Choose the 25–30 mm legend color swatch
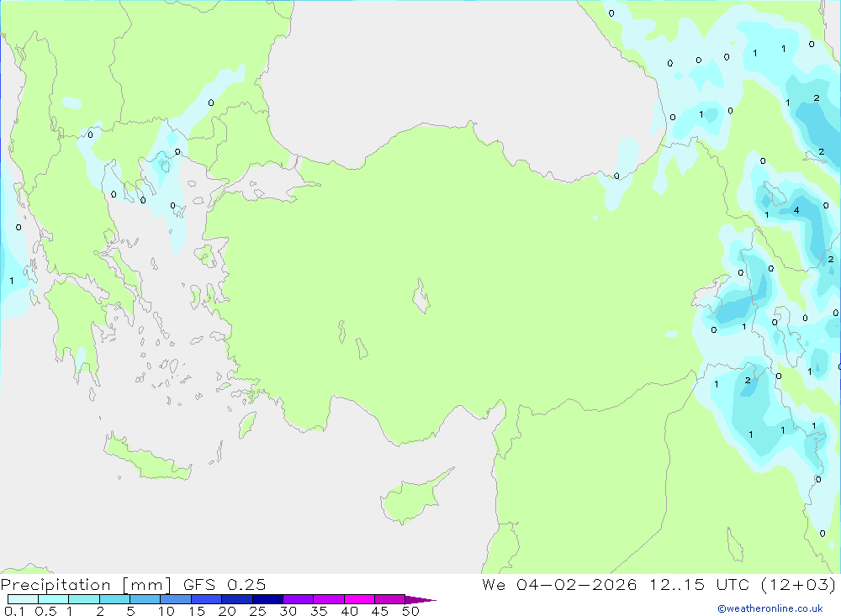The image size is (841, 616). pos(267,599)
